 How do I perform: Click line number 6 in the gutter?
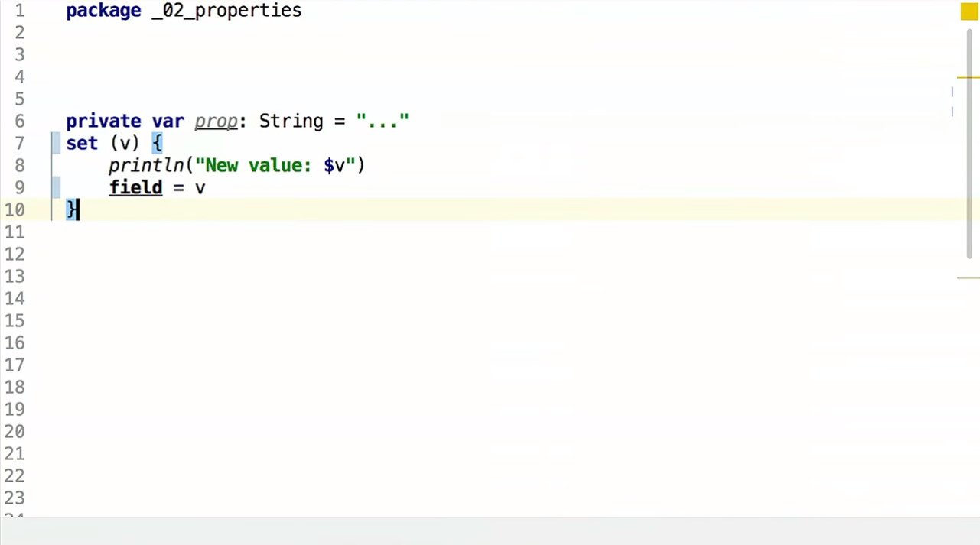(18, 122)
